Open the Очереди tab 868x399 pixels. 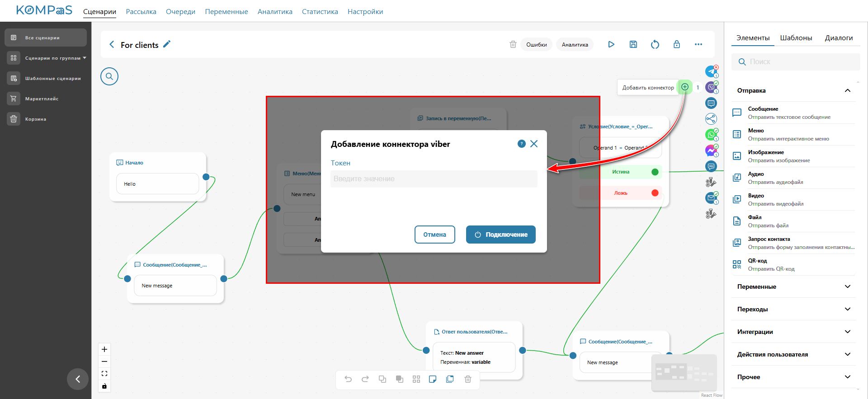180,12
